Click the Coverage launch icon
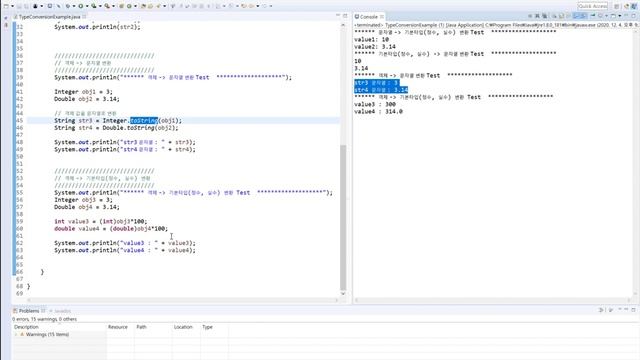This screenshot has width=640, height=360. (x=94, y=6)
